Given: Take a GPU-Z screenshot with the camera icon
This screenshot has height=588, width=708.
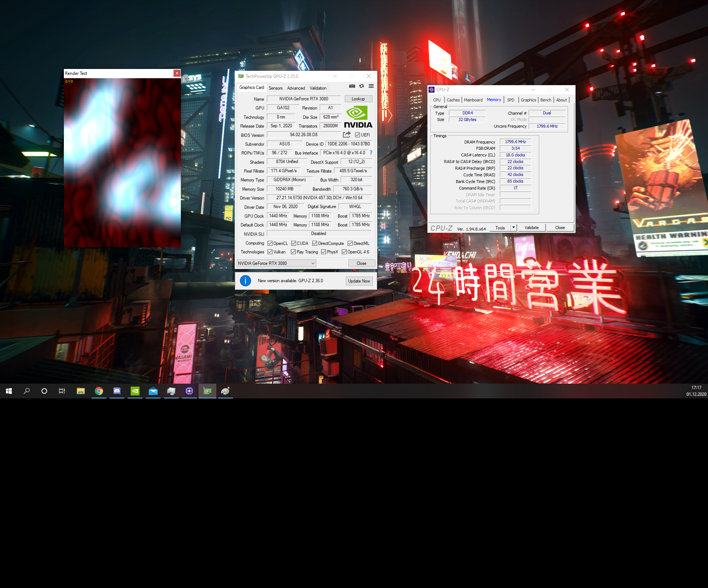Looking at the screenshot, I should click(x=352, y=86).
